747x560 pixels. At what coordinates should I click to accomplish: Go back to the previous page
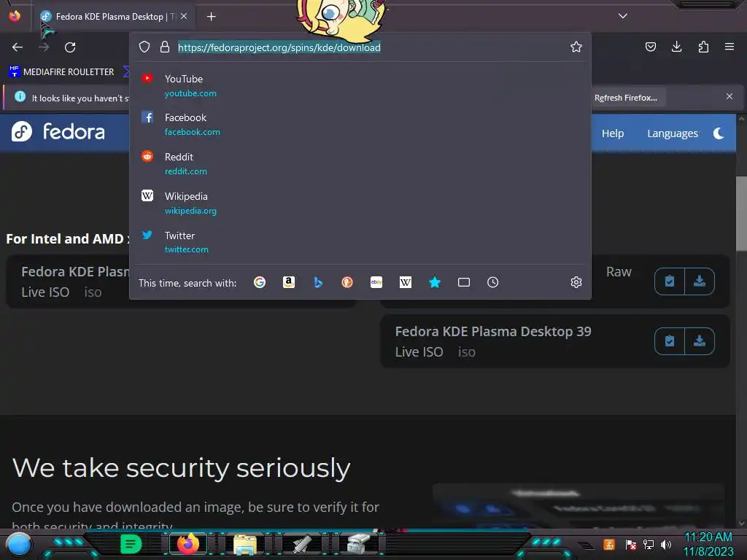(18, 47)
